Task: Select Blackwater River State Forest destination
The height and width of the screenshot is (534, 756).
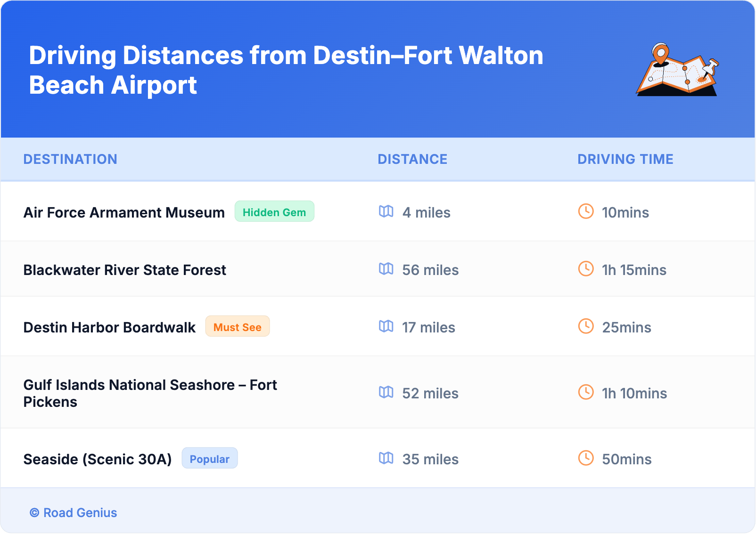Action: click(124, 270)
